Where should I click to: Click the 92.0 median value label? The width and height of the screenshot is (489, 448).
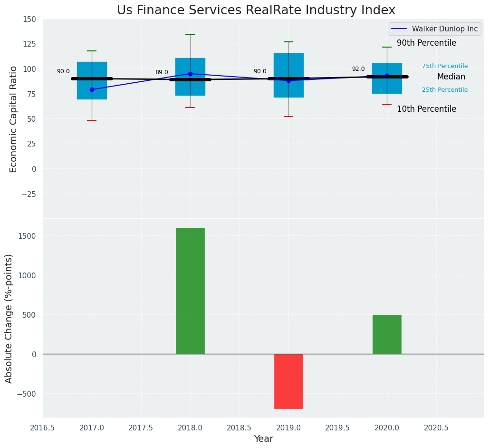tap(358, 69)
